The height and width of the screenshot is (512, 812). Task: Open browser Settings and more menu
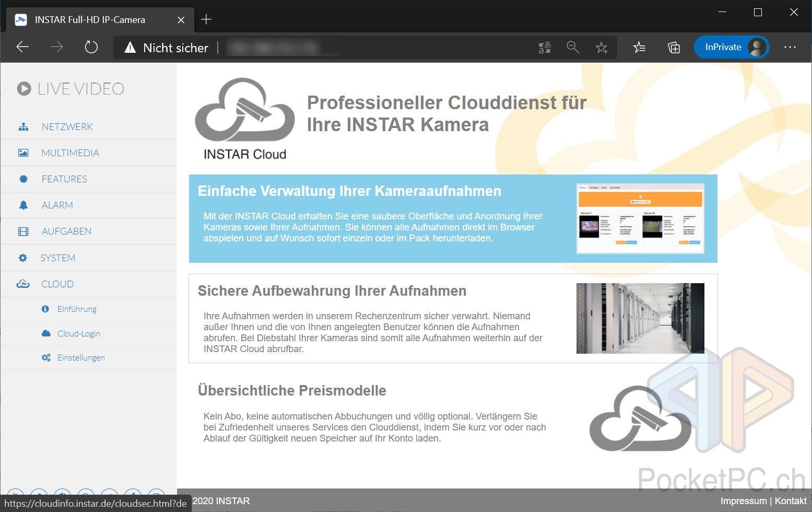[790, 47]
